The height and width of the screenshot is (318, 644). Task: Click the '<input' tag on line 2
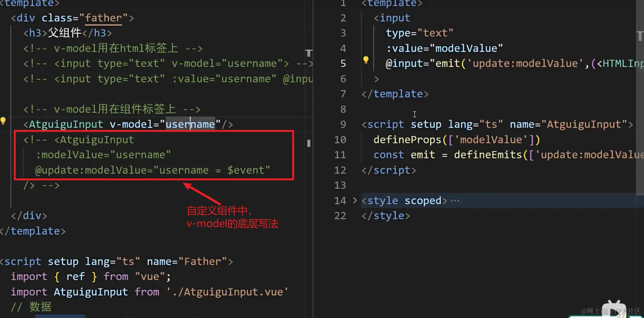[x=392, y=18]
